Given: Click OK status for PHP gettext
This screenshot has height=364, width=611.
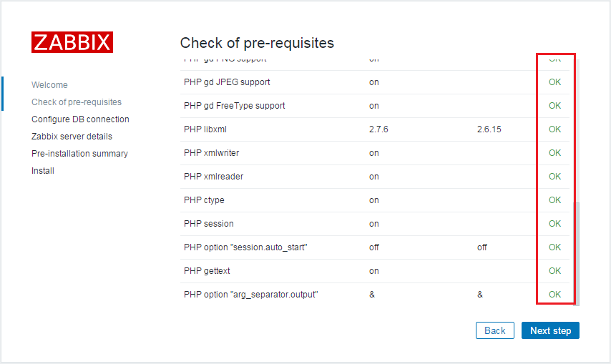Looking at the screenshot, I should click(554, 271).
